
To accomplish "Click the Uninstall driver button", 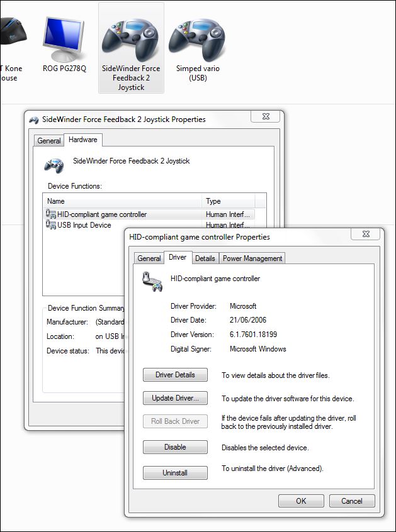I will (175, 473).
